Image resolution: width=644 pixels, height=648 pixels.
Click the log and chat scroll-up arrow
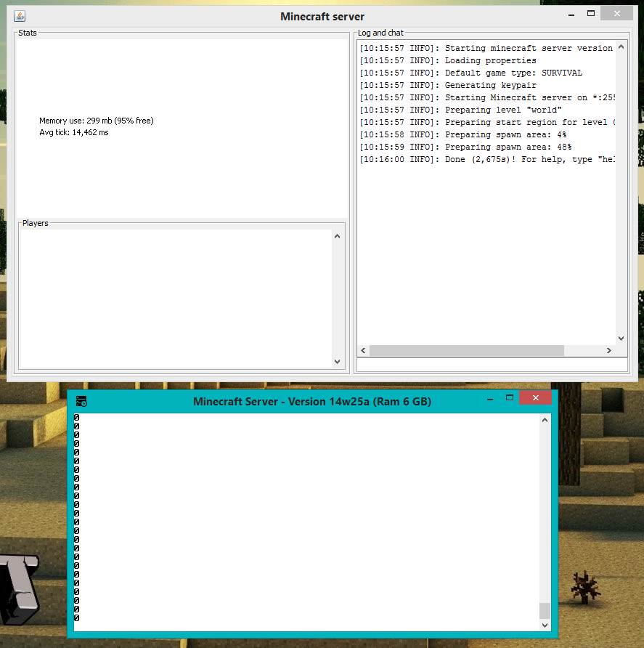tap(621, 47)
